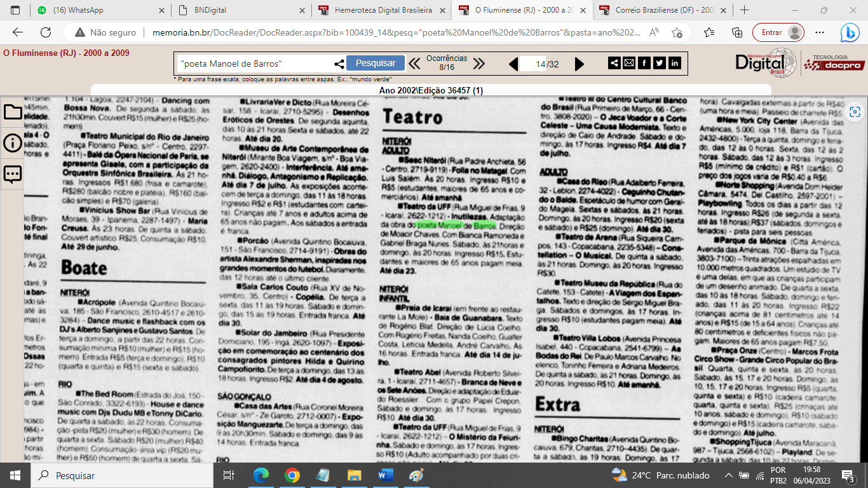Click the Entrar profile button
The height and width of the screenshot is (488, 868).
click(778, 32)
